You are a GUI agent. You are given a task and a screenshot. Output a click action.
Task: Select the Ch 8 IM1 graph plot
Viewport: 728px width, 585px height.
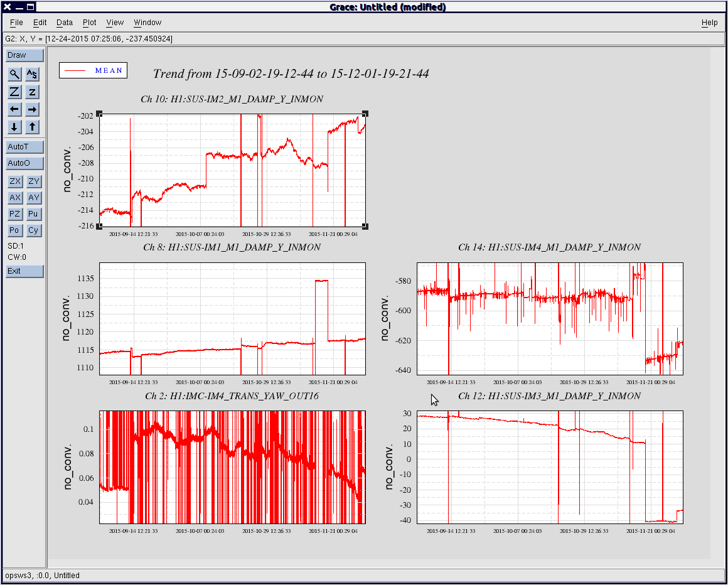pos(232,318)
